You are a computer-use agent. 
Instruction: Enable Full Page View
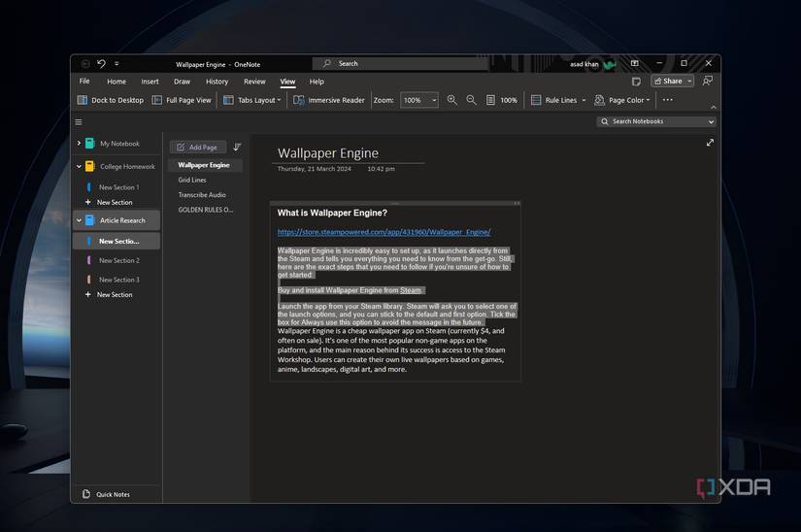pos(182,100)
